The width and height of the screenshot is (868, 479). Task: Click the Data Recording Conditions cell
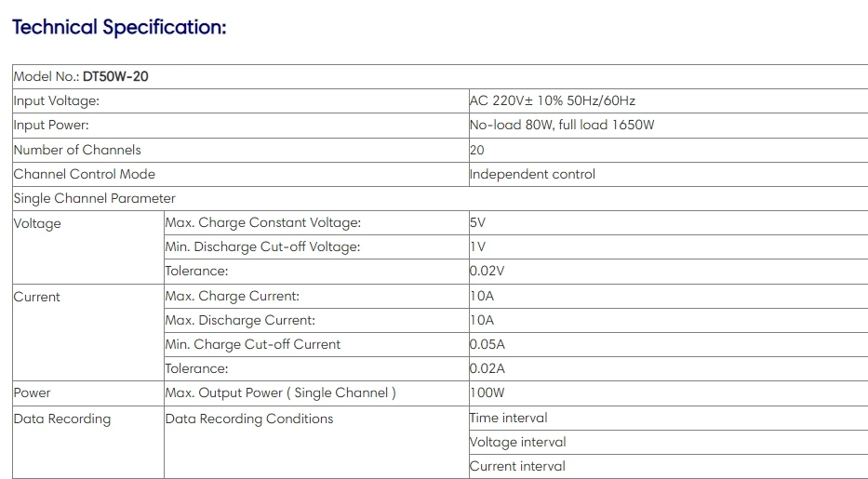tap(316, 443)
